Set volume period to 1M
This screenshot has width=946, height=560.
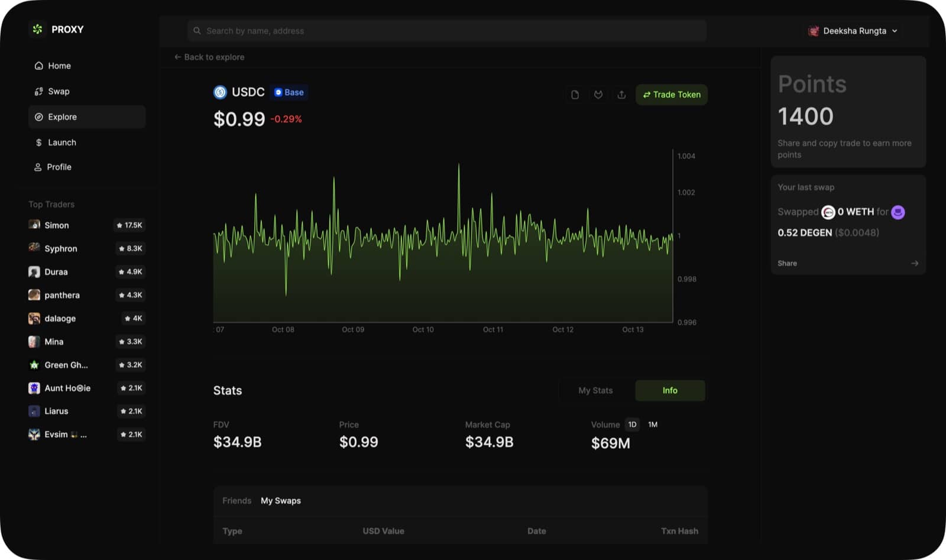[653, 425]
